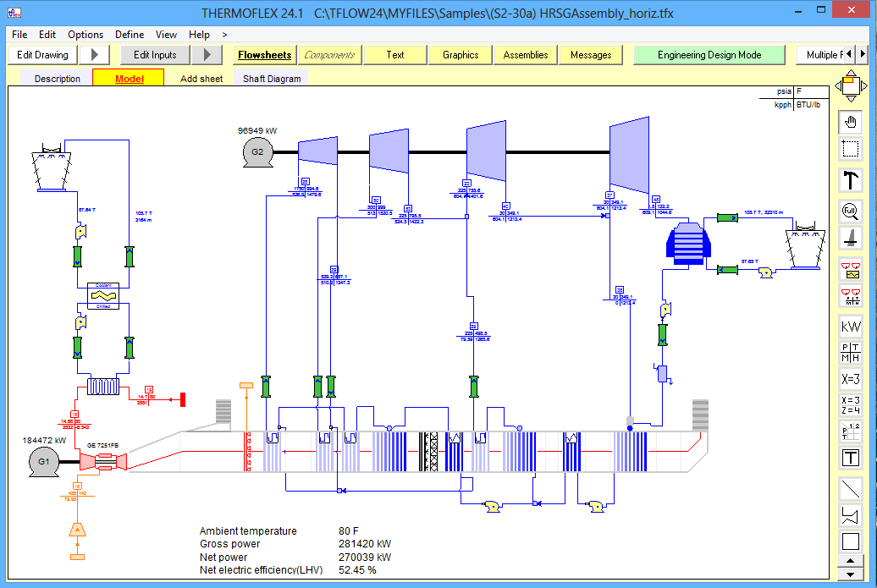The image size is (877, 588).
Task: Expand arrow next to Edit Drawing
Action: tap(95, 55)
